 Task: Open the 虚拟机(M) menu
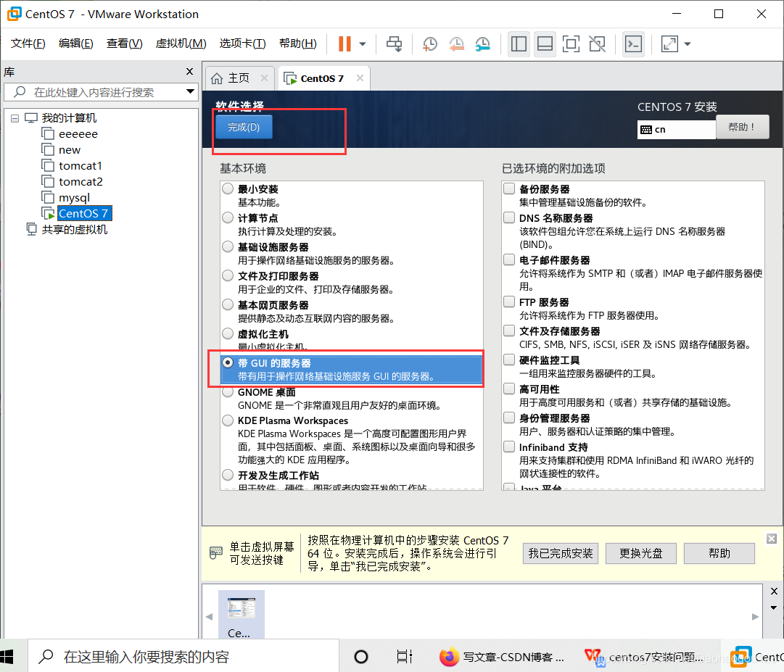[181, 43]
